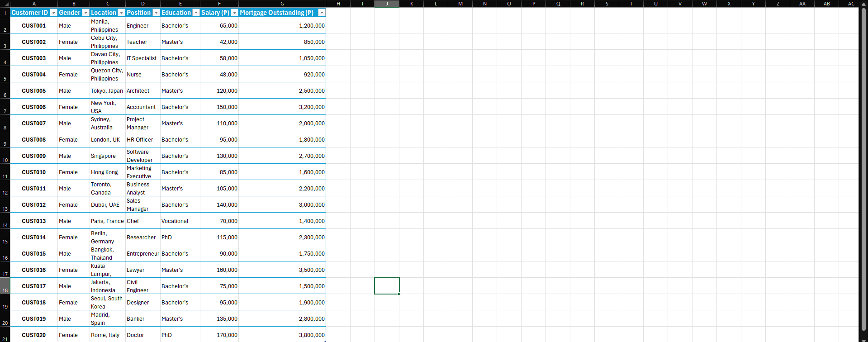The height and width of the screenshot is (342, 868).
Task: Open the Education column filter dropdown
Action: click(196, 13)
